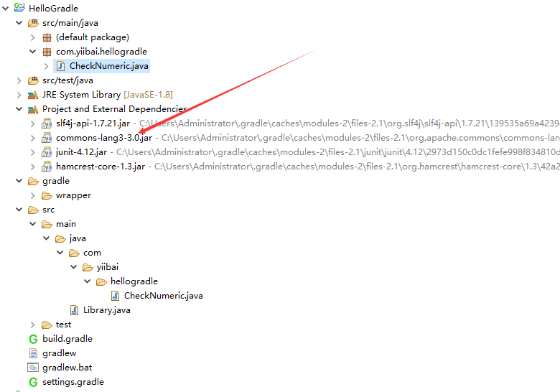Collapse Project and External Dependencies

pyautogui.click(x=19, y=109)
